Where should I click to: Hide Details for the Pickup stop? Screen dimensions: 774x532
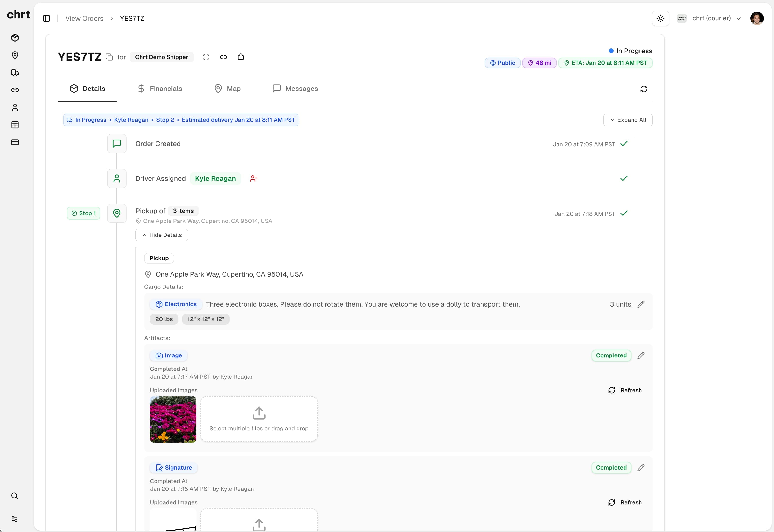point(162,235)
